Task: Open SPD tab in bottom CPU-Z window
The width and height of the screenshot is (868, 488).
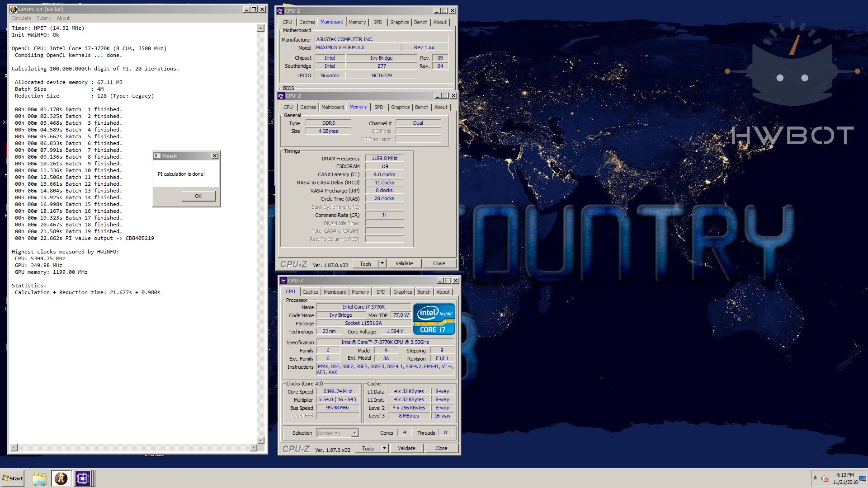Action: [381, 292]
